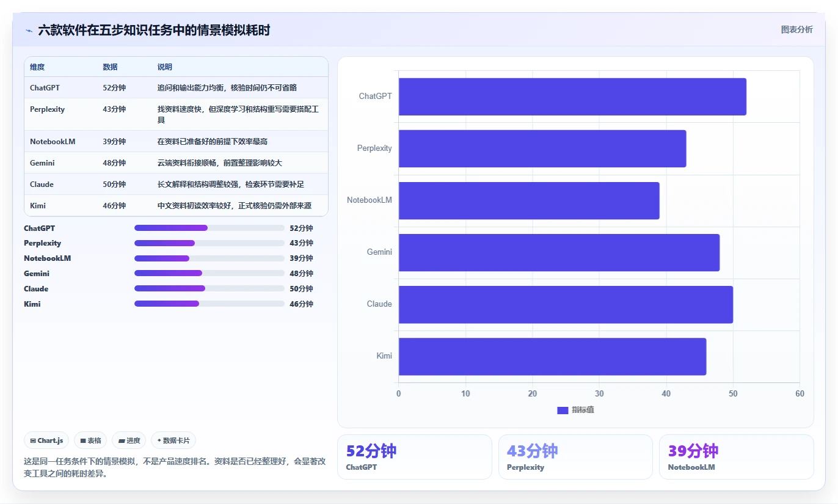Viewport: 838px width, 504px height.
Task: Click the Gemini bar in the chart
Action: tap(559, 252)
